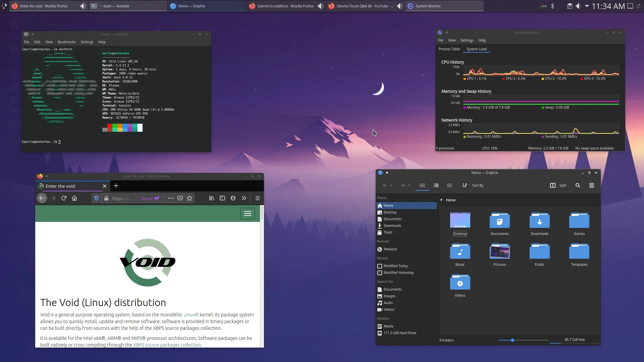This screenshot has height=362, width=644.
Task: Select Media device in Dolphin
Action: [x=407, y=326]
